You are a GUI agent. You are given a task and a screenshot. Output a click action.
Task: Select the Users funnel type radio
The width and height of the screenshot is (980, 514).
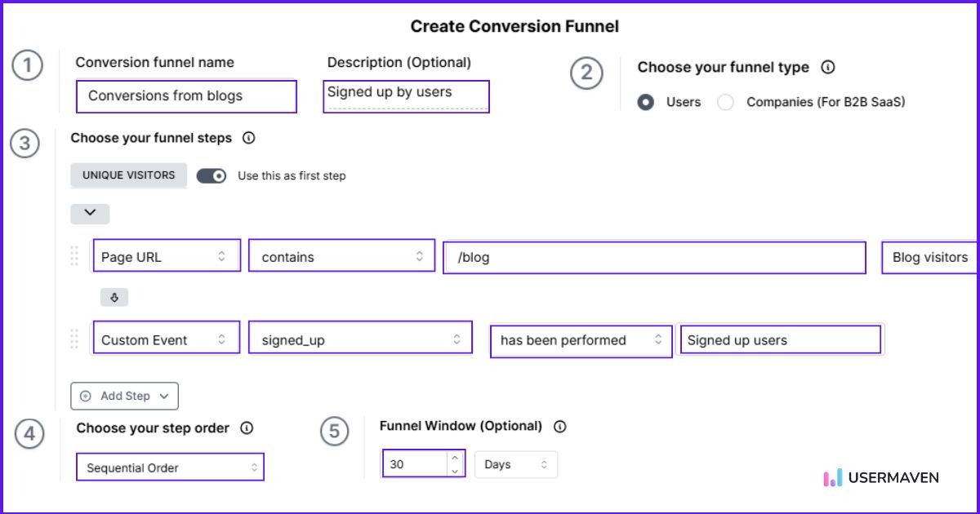(646, 102)
